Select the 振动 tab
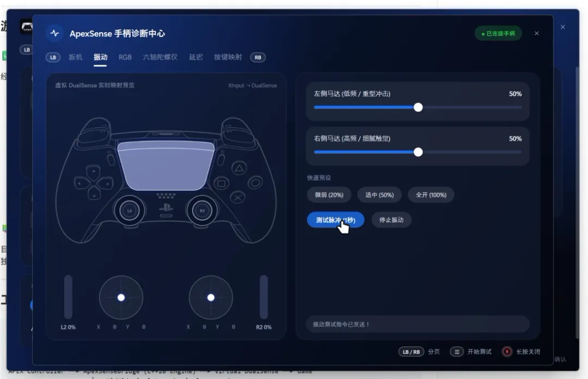The width and height of the screenshot is (588, 379). [x=100, y=57]
